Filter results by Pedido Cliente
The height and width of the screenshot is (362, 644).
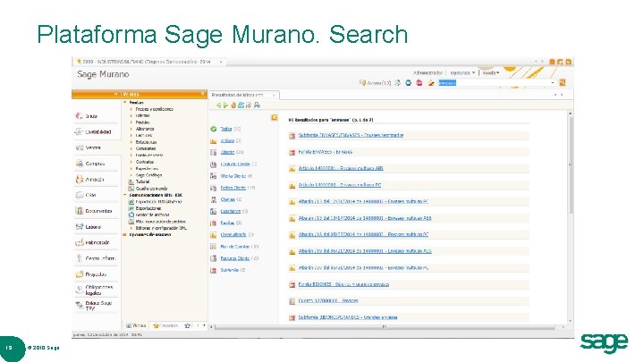pos(233,188)
